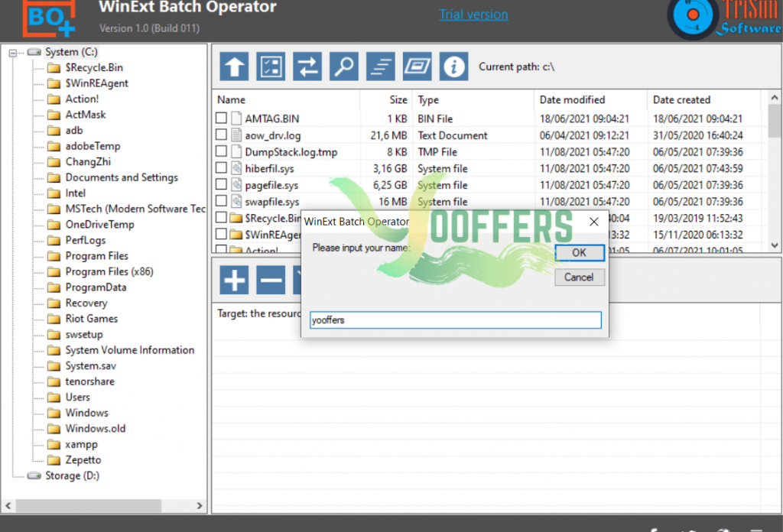Select the Program Files (x86) folder
Viewport: 783px width, 532px height.
(109, 272)
